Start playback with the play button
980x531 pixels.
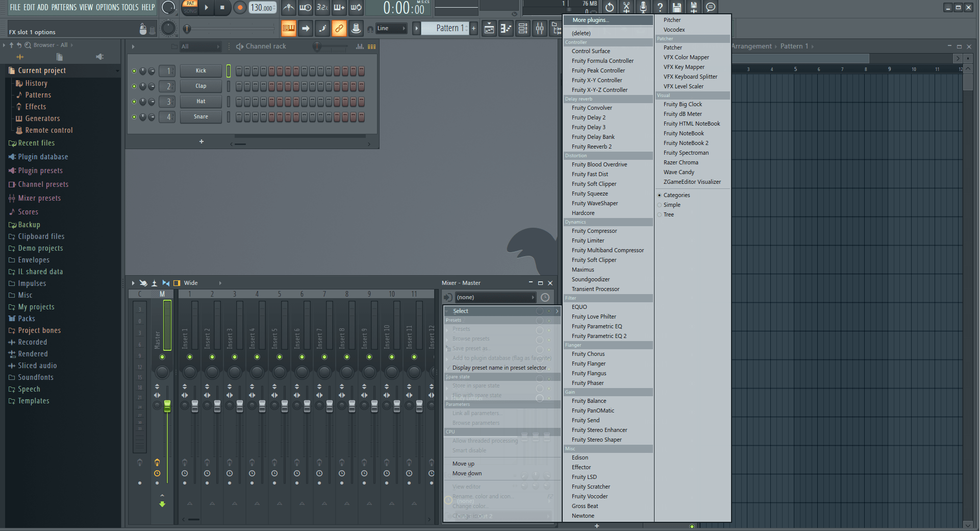point(206,7)
